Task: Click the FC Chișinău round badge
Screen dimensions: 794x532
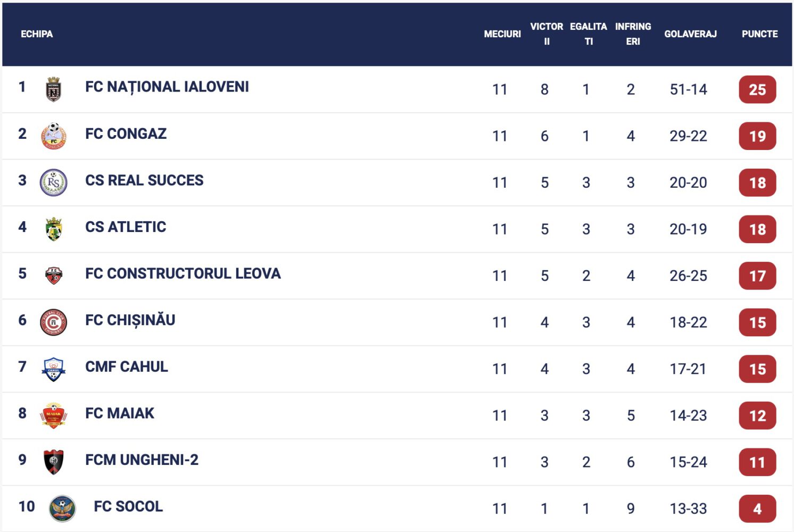Action: click(x=54, y=322)
